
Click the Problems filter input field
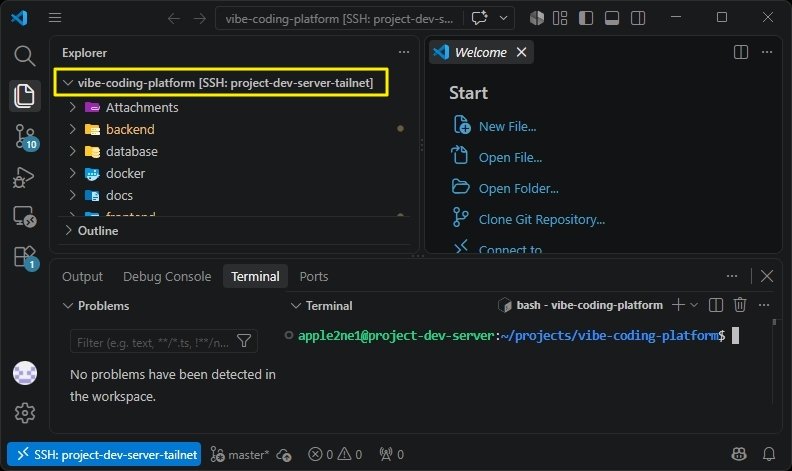tap(154, 342)
